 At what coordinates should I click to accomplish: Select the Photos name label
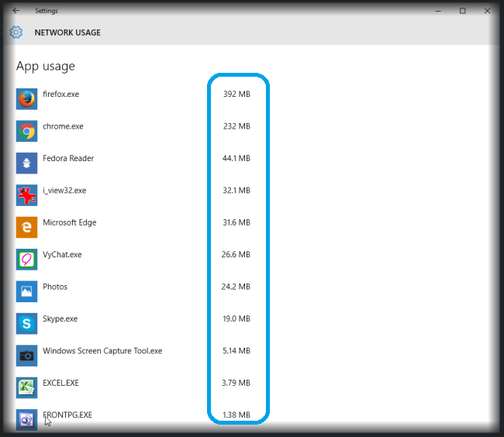[x=55, y=287]
